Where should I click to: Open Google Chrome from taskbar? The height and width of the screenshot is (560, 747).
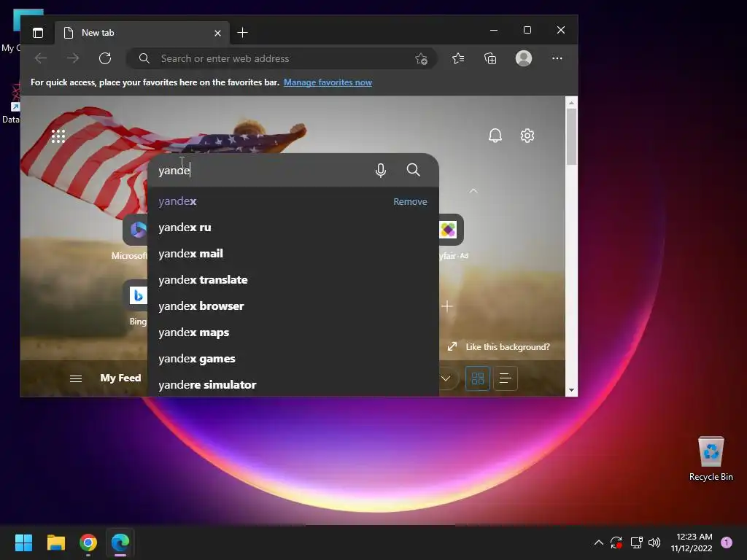pos(88,542)
